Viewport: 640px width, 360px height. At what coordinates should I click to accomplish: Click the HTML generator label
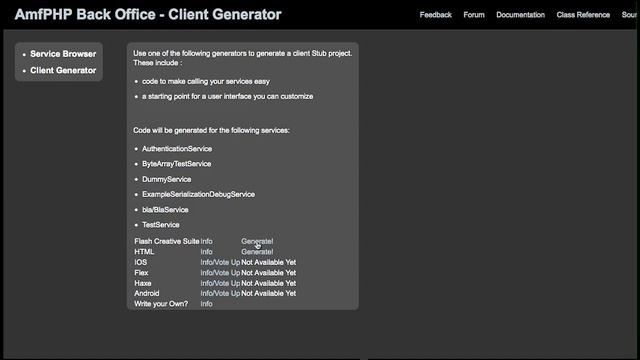click(144, 252)
